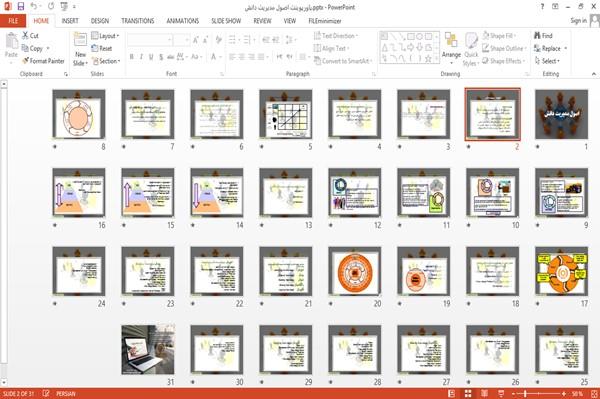
Task: Open the Replace dropdown arrow
Action: coord(566,48)
